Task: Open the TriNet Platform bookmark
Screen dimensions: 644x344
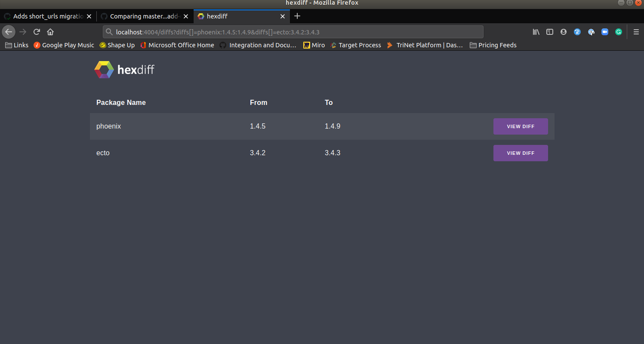Action: (x=425, y=45)
